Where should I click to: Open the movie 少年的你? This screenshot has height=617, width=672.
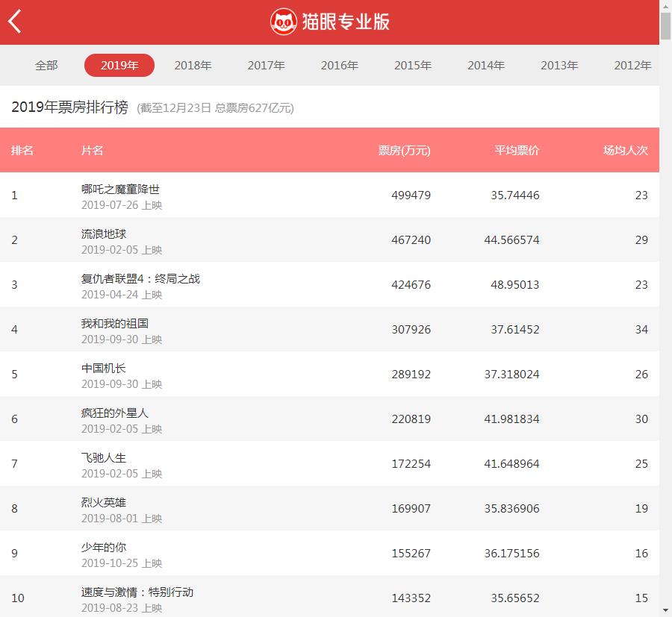pyautogui.click(x=104, y=547)
